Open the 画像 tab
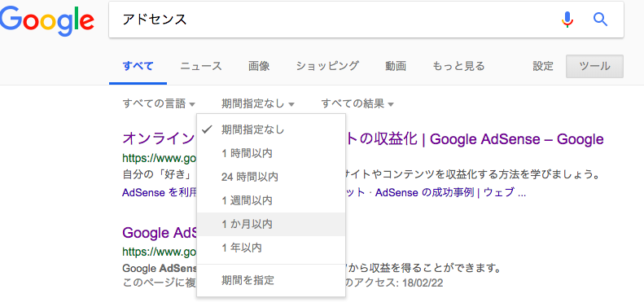The image size is (644, 307). pos(259,66)
